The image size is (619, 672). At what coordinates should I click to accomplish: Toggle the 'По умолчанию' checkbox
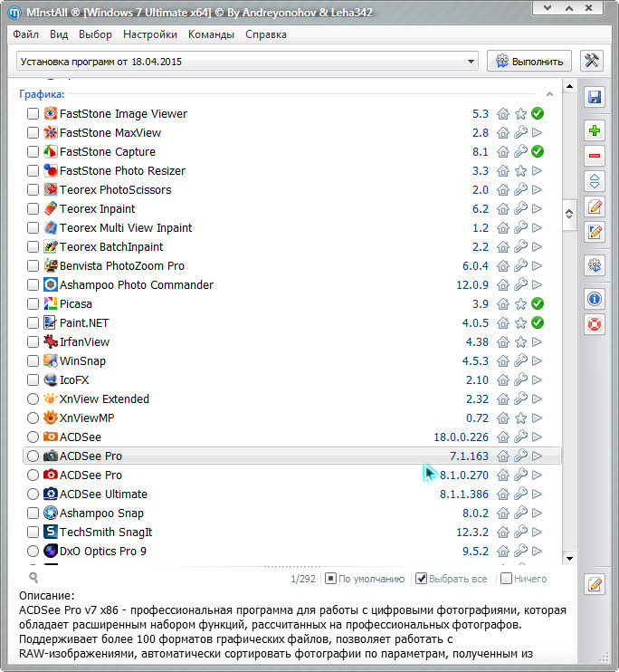[330, 579]
